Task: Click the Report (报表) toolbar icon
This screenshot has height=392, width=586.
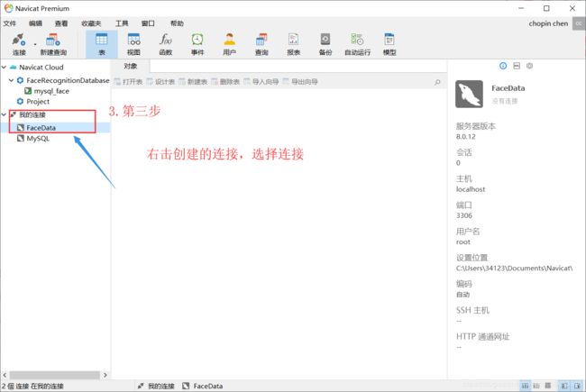Action: pyautogui.click(x=293, y=44)
